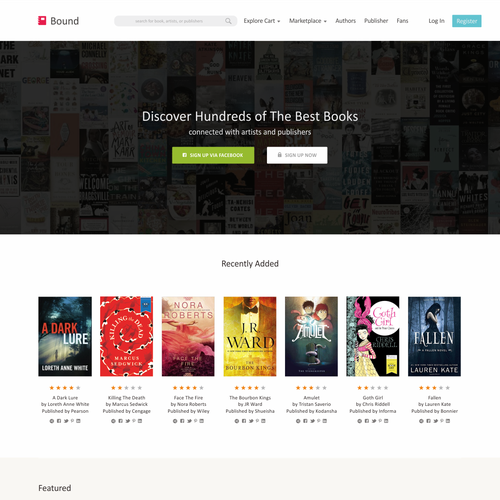Rate Killing The Death three stars
500x500 pixels.
(126, 388)
